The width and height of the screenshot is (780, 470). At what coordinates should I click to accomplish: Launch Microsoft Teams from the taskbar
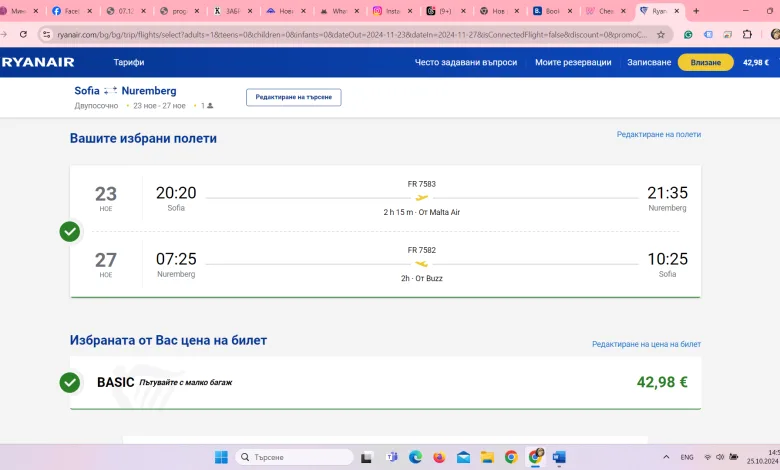pos(391,457)
